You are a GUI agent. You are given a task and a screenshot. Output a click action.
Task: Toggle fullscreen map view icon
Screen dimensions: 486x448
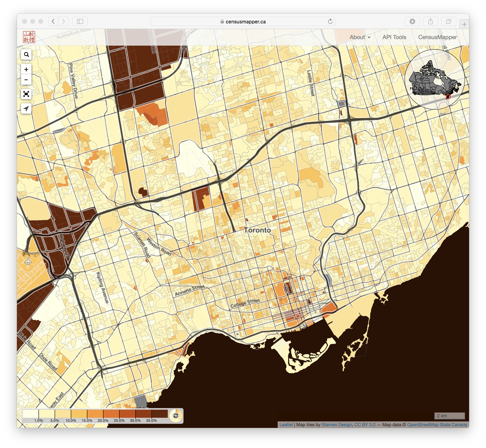point(26,94)
